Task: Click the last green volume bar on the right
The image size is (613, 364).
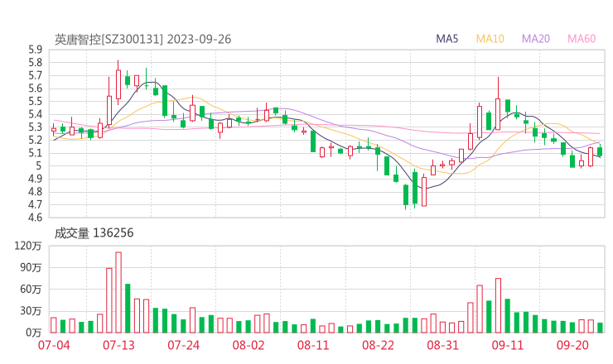Action: tap(600, 328)
